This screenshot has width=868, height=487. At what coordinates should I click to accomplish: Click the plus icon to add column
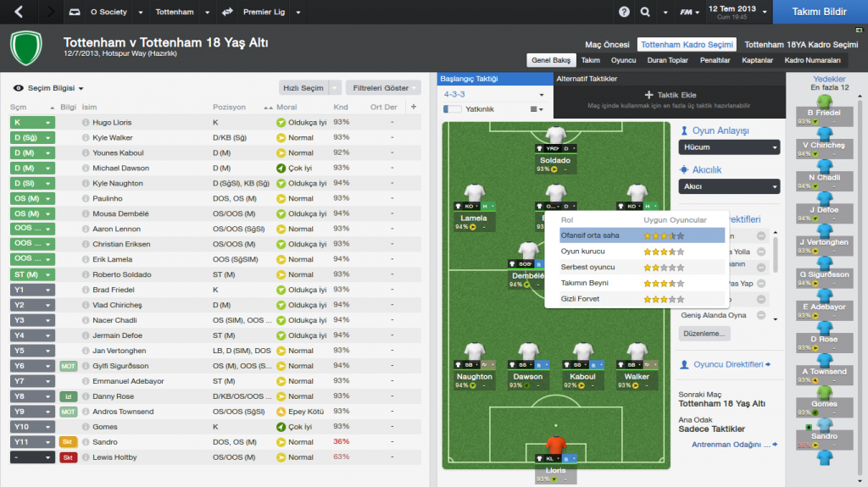[414, 107]
